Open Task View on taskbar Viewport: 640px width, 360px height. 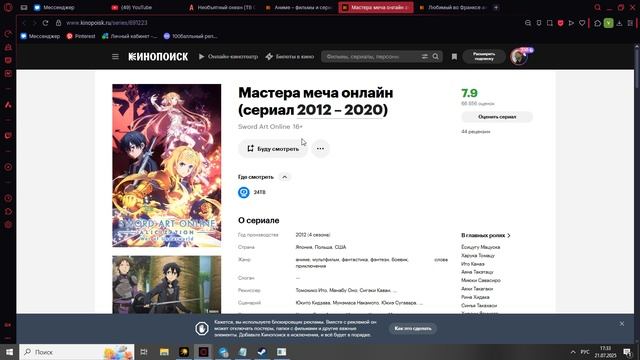(144, 352)
